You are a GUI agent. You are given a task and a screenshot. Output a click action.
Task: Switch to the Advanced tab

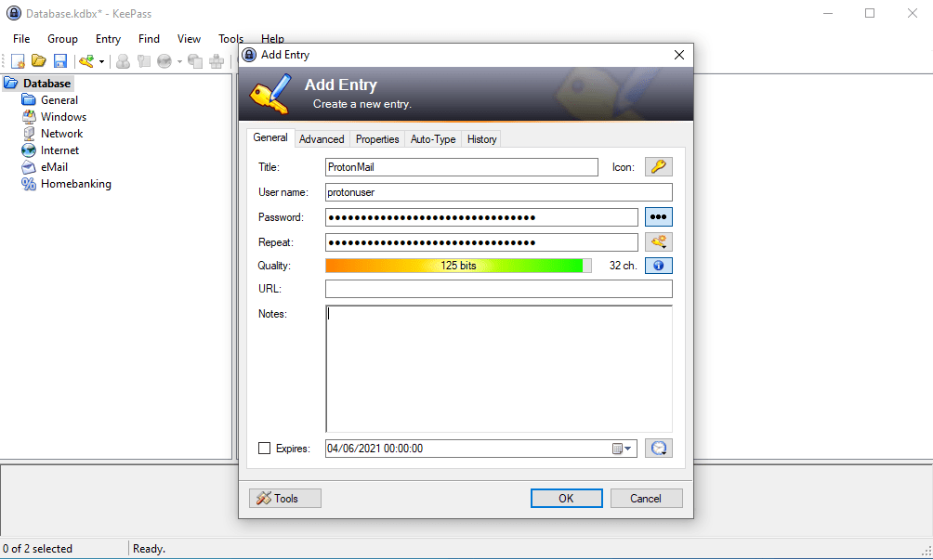pyautogui.click(x=322, y=138)
